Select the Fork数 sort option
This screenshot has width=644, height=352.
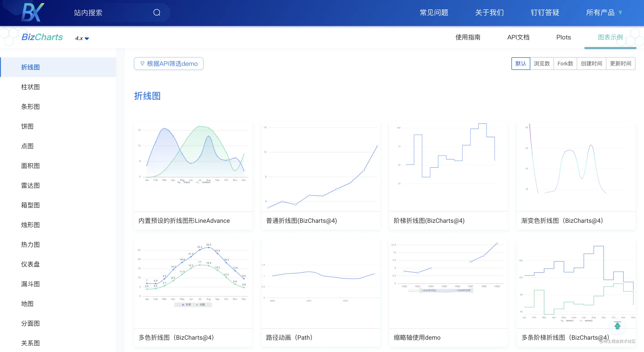[x=565, y=64]
